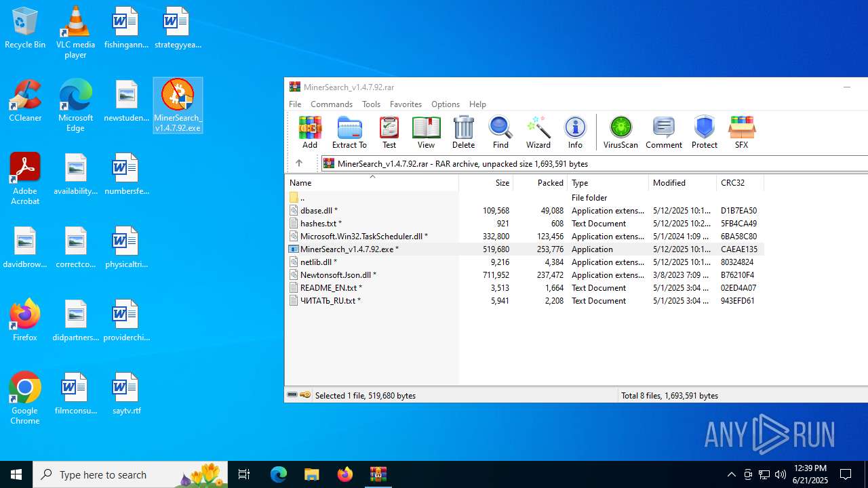Select Microsoft Edge desktop shortcut
The width and height of the screenshot is (868, 488).
pyautogui.click(x=75, y=106)
